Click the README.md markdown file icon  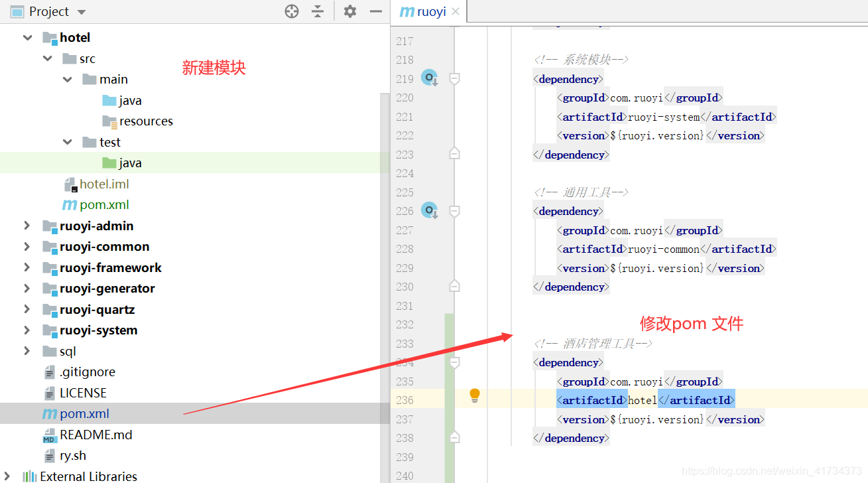tap(49, 435)
